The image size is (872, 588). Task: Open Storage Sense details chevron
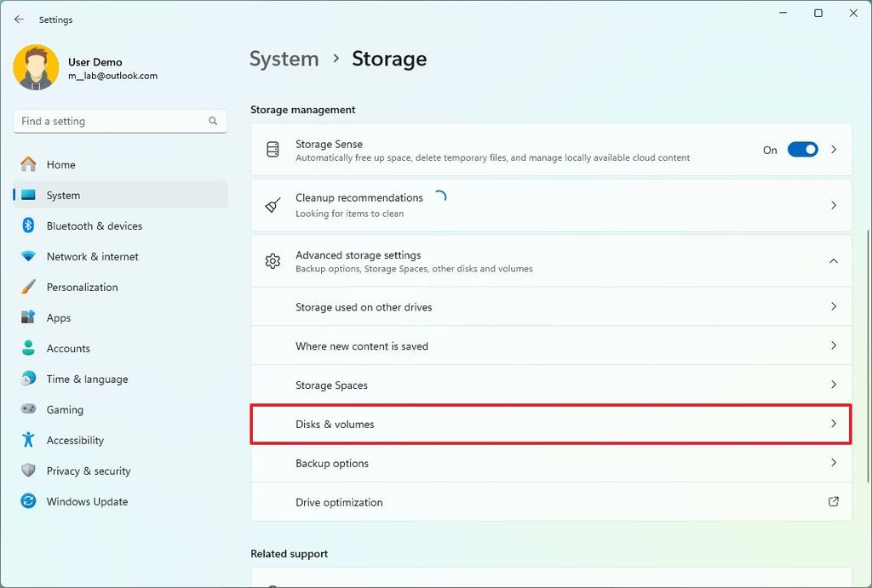[834, 150]
